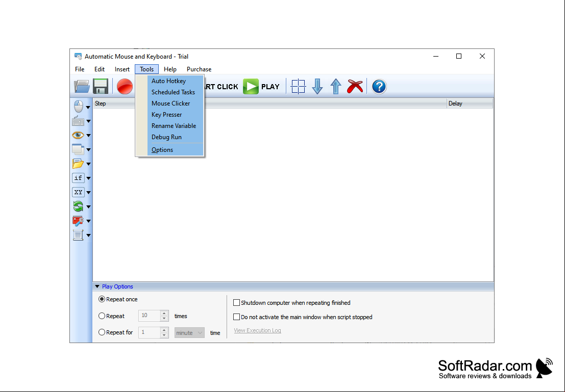This screenshot has height=392, width=565.
Task: Click the document list icon in sidebar
Action: [x=78, y=235]
